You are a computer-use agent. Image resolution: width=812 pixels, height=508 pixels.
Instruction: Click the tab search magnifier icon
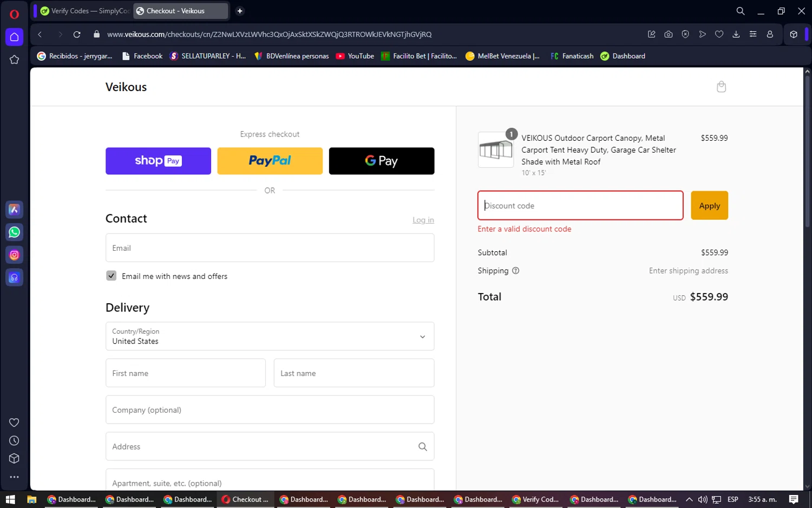[x=740, y=11]
